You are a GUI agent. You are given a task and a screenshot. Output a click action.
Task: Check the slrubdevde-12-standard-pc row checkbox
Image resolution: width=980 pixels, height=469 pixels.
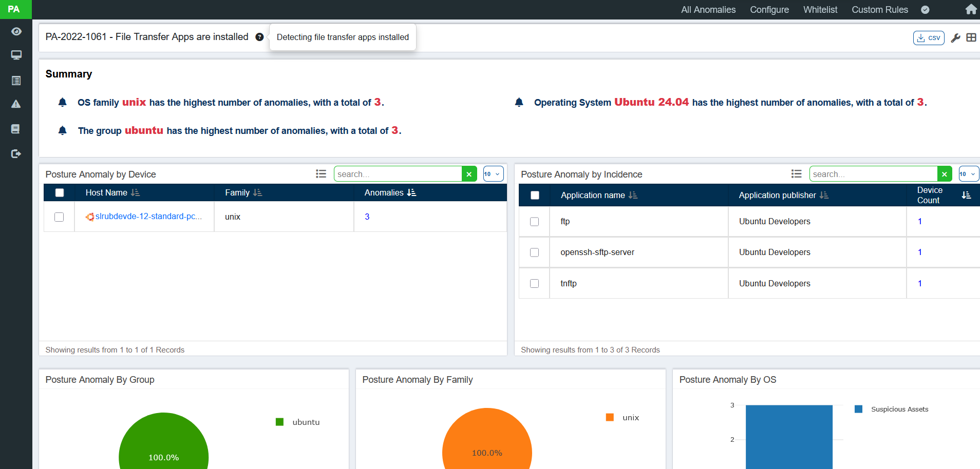click(x=59, y=217)
